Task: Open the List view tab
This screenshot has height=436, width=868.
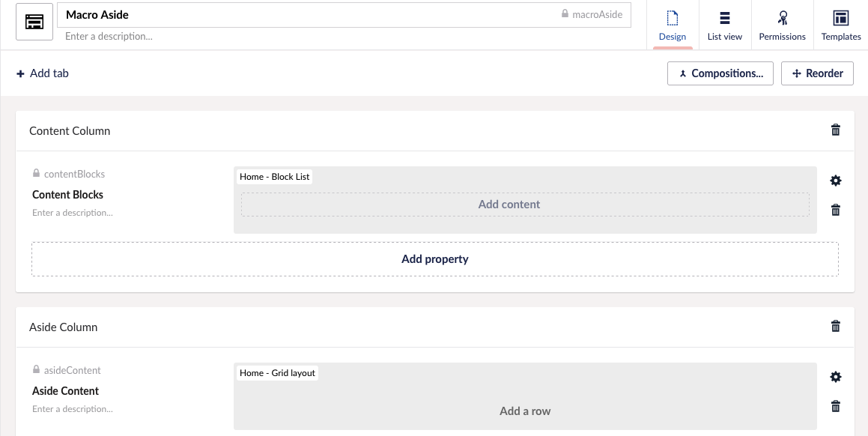Action: tap(724, 25)
